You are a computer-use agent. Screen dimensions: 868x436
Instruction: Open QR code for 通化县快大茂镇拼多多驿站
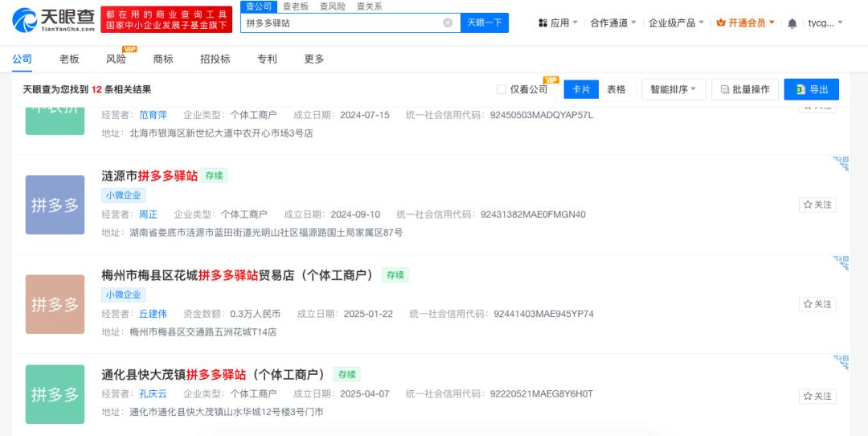[841, 363]
